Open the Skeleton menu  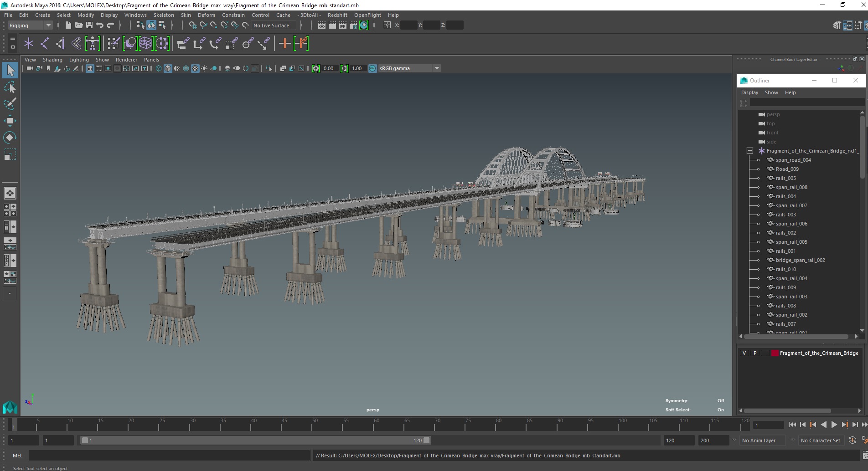164,15
